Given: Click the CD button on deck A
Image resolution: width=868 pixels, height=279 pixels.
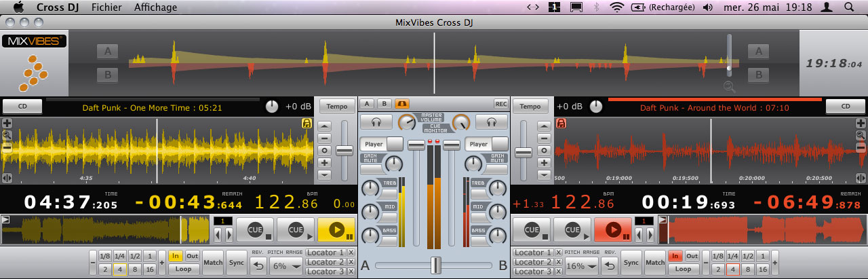Looking at the screenshot, I should [x=22, y=107].
